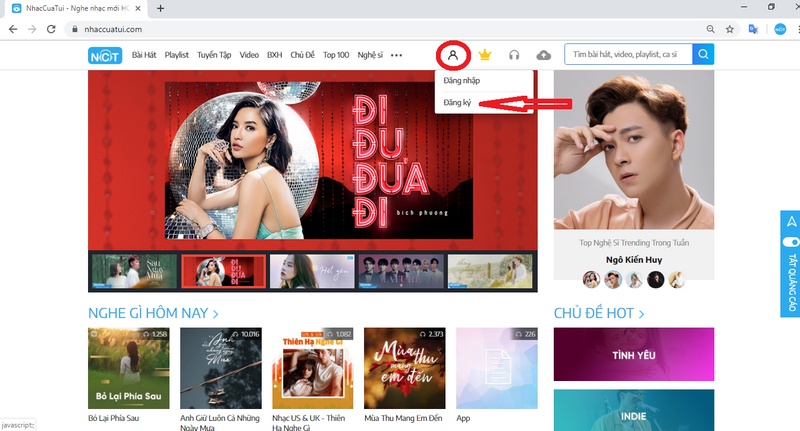This screenshot has width=800, height=431.
Task: Click the browser forward arrow
Action: pos(32,29)
